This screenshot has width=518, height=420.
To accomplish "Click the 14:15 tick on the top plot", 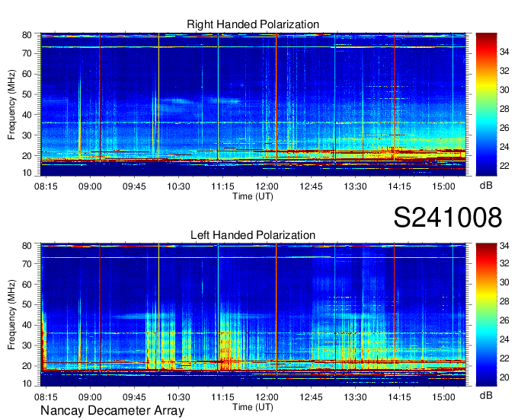I will coord(399,186).
